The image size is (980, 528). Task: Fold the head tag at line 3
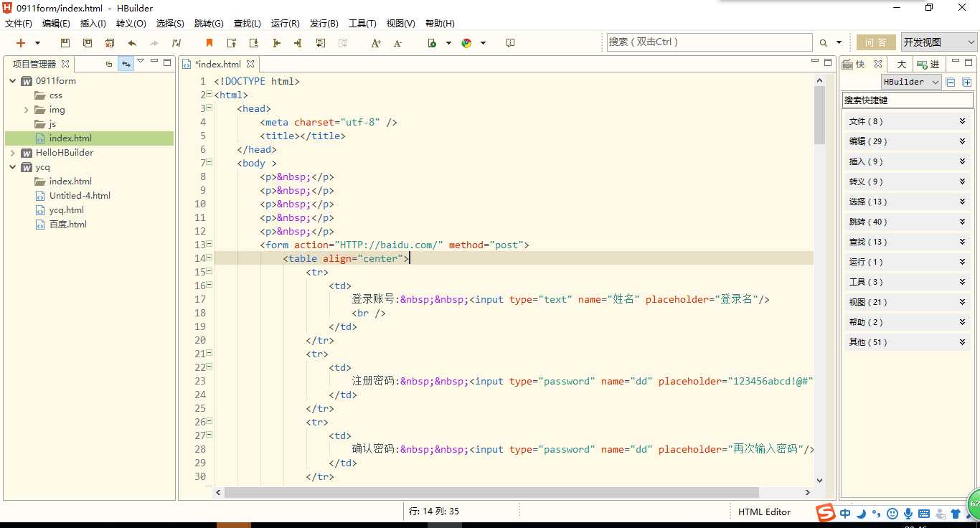click(209, 108)
